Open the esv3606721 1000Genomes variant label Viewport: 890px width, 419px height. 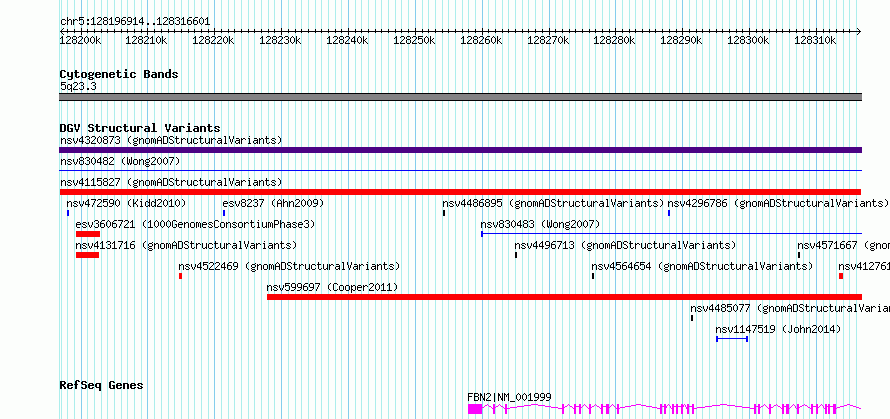tap(195, 225)
